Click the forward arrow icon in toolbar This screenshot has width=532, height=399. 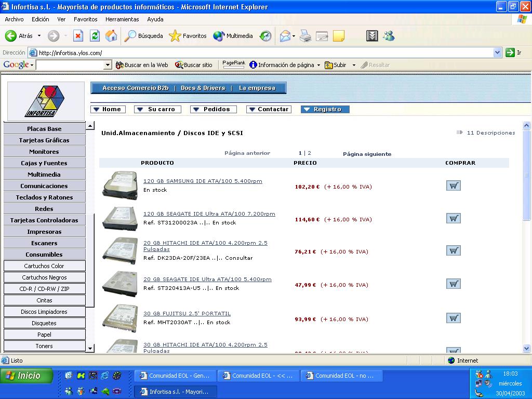[54, 36]
